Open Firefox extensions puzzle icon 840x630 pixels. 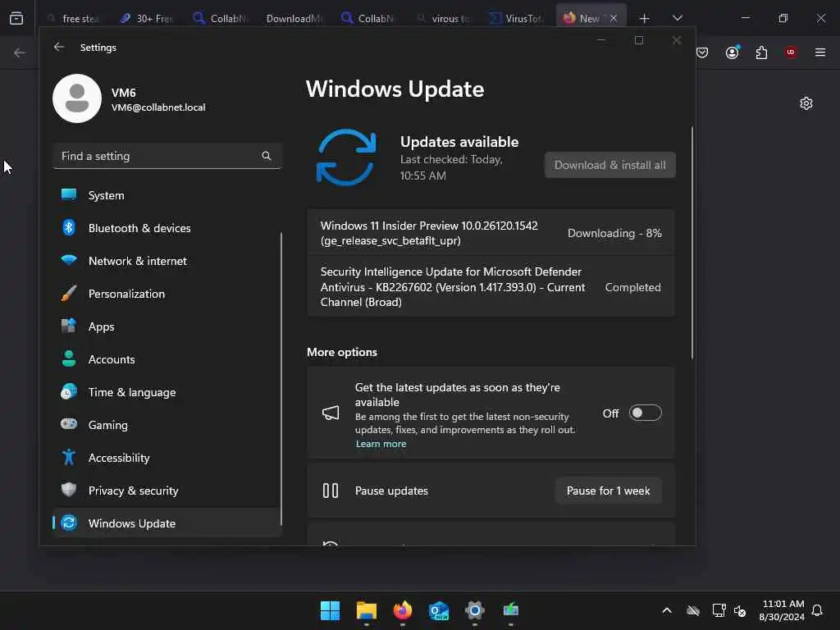[761, 52]
